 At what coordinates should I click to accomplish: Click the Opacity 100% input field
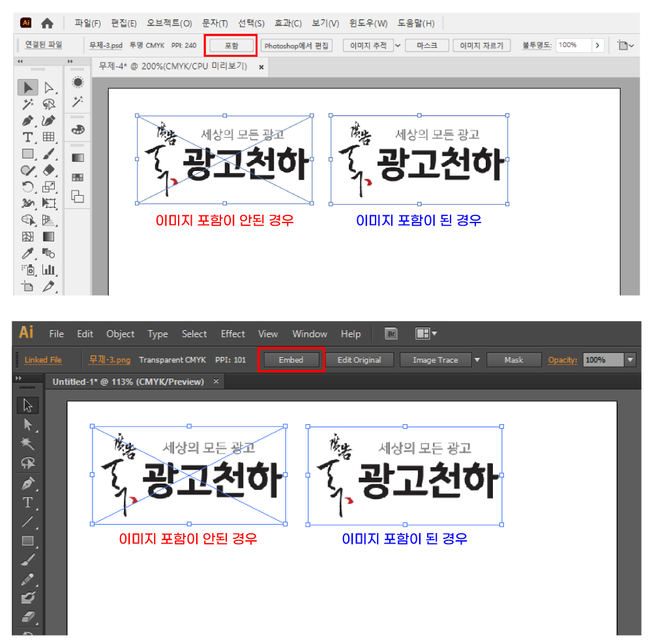click(x=603, y=360)
